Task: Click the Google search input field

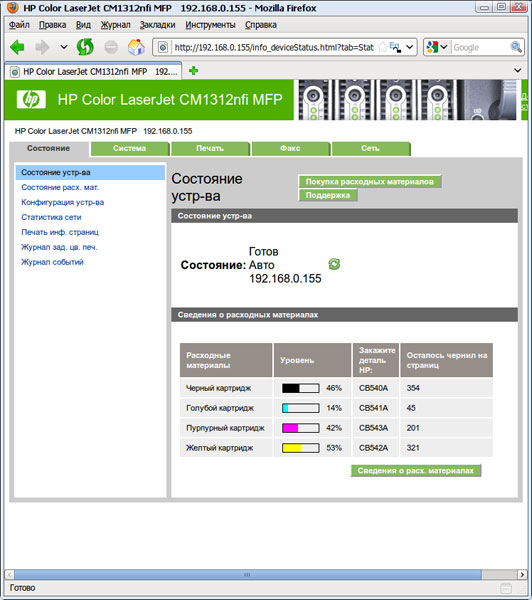Action: click(x=480, y=47)
